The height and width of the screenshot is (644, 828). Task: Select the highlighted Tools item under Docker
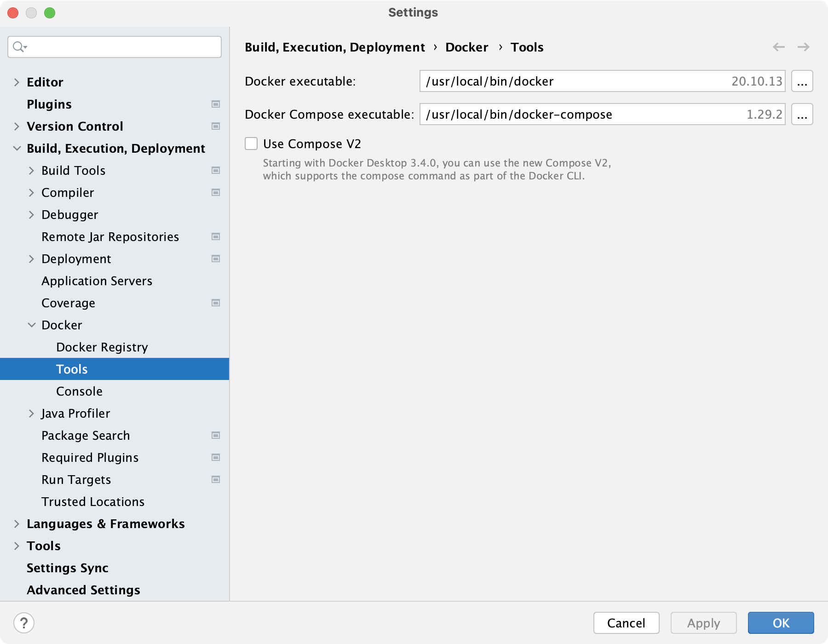coord(115,369)
